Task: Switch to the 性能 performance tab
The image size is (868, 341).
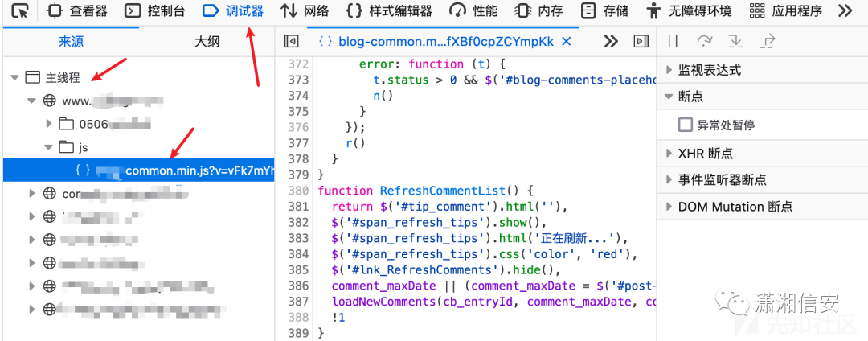Action: click(x=473, y=10)
